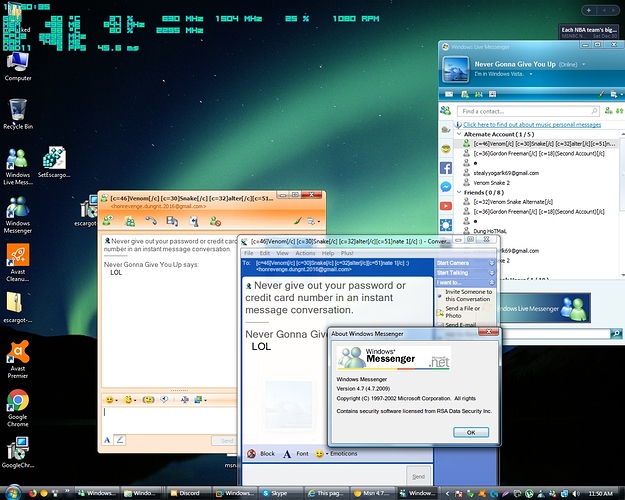
Task: Click the contacts group icon left of search field
Action: click(x=446, y=111)
